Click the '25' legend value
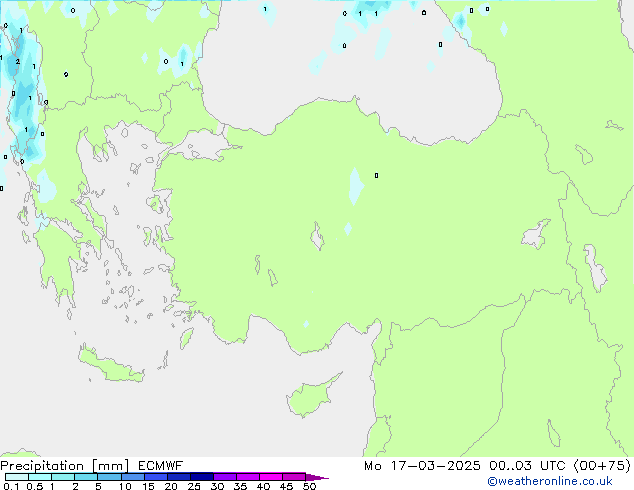 194,486
